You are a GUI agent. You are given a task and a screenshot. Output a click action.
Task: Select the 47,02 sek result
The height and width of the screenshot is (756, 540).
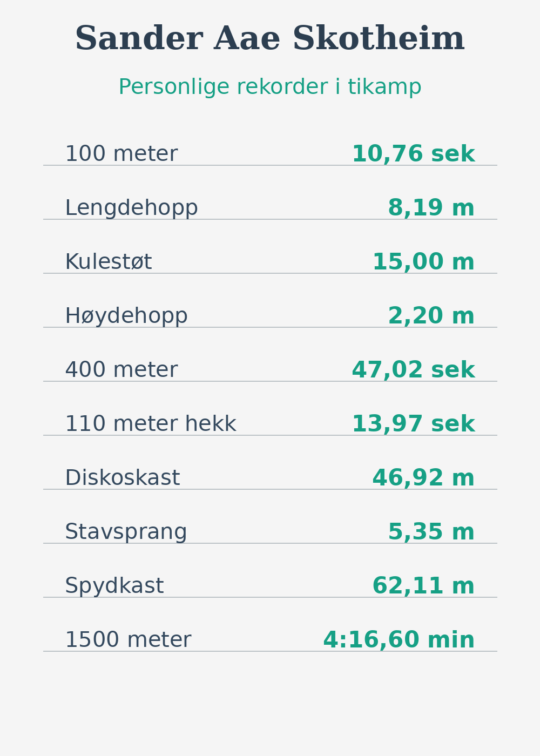point(413,370)
